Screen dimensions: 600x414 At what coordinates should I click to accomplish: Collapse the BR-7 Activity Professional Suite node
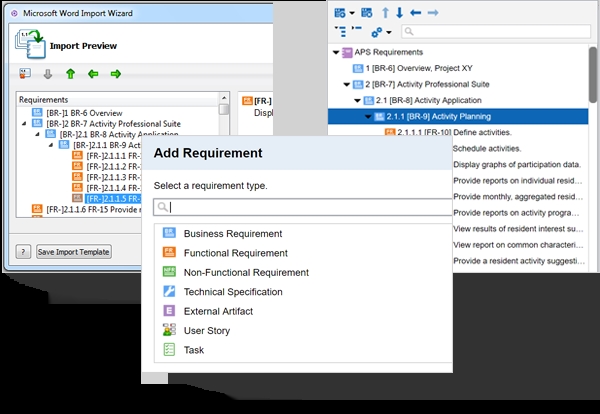point(346,85)
